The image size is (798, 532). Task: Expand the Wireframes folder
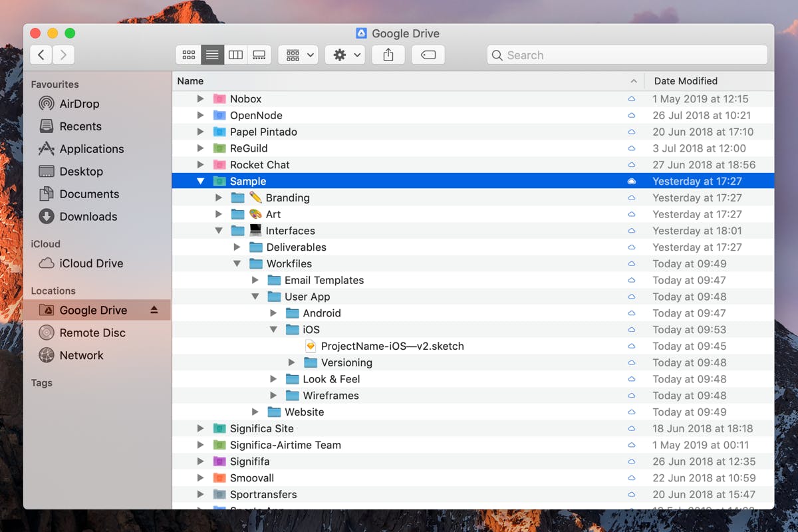(x=273, y=396)
